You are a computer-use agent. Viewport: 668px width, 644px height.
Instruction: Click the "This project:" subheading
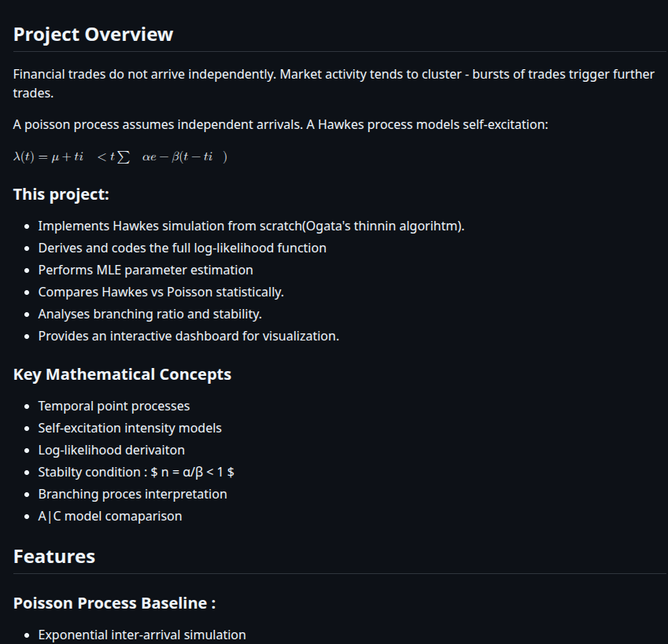[61, 194]
